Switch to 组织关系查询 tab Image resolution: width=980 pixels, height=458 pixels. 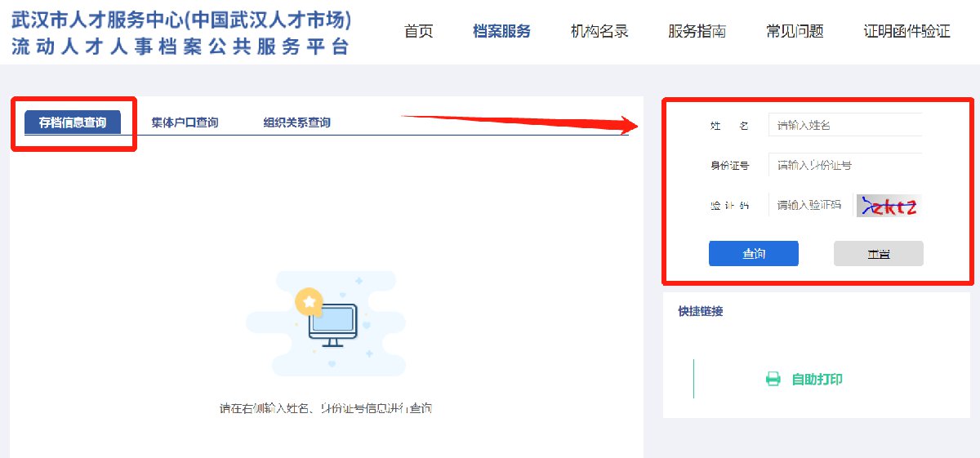[x=296, y=122]
